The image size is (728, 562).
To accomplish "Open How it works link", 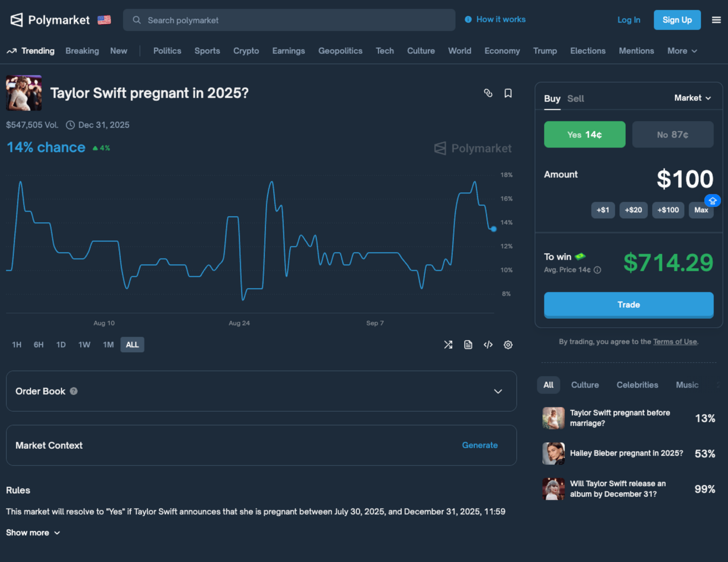I will (500, 19).
